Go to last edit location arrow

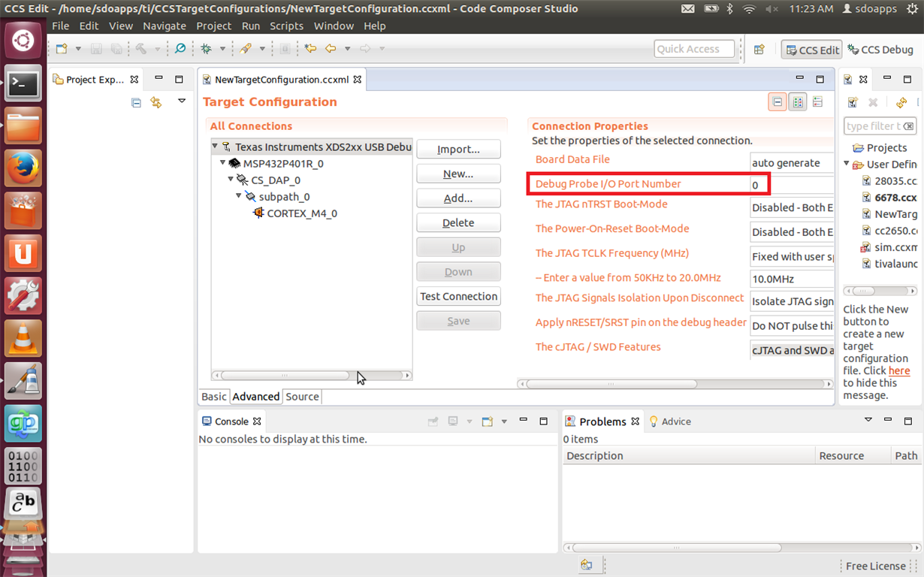311,49
